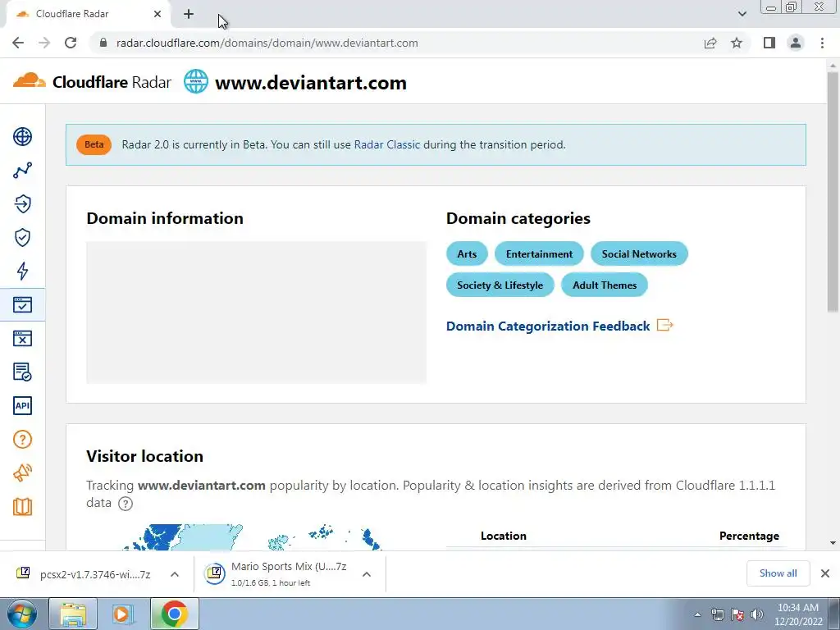Bookmark this page with the star icon

pos(737,43)
